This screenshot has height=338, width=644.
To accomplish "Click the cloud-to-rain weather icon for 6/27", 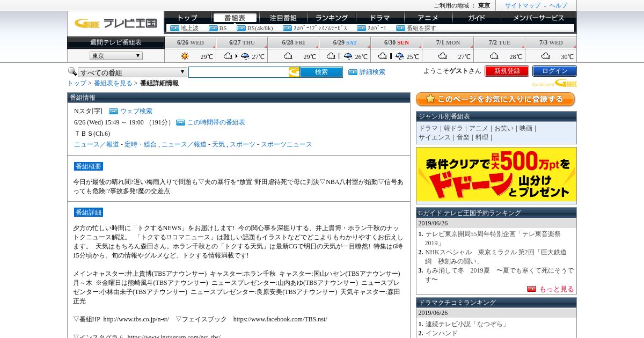I will click(x=236, y=56).
